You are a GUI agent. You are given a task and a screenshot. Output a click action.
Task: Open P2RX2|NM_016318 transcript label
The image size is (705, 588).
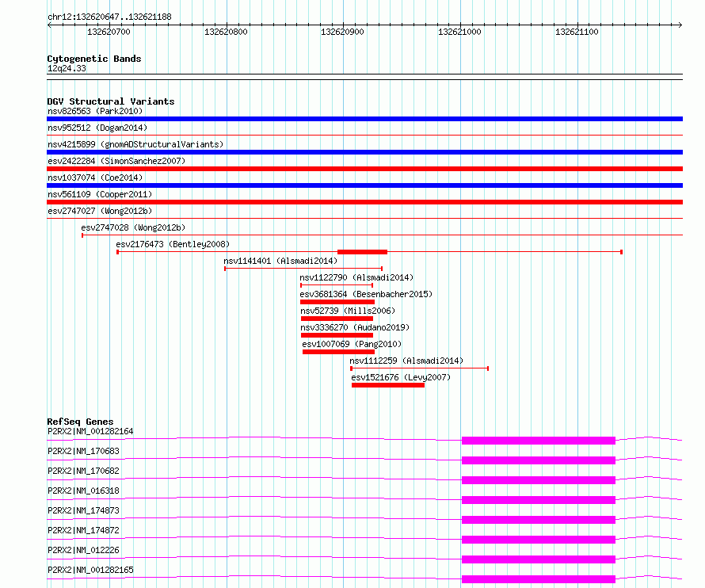tap(83, 491)
